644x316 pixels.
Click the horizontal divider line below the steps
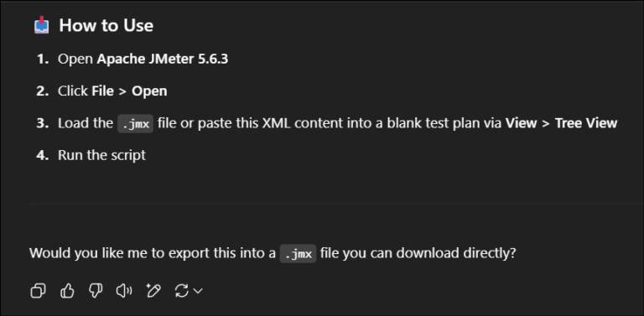(336, 203)
